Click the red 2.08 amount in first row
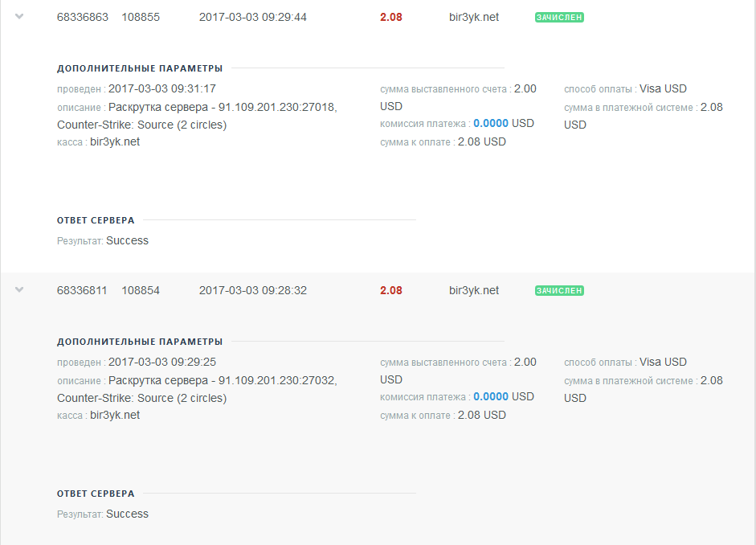 click(391, 17)
